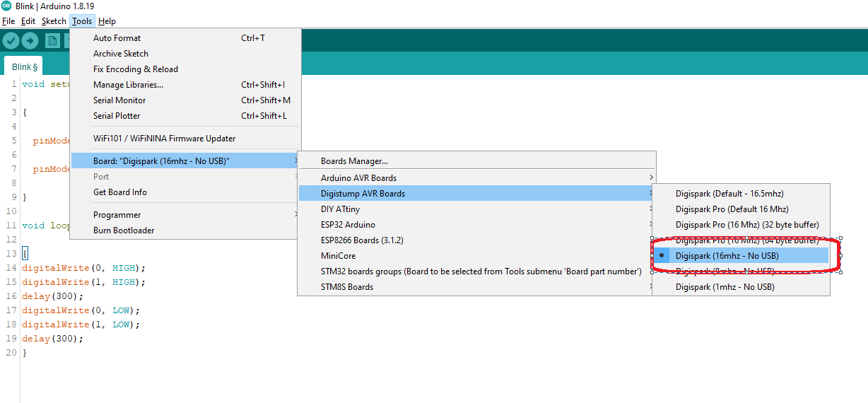Select Get Board Info
Viewport: 868px width, 403px height.
186,192
